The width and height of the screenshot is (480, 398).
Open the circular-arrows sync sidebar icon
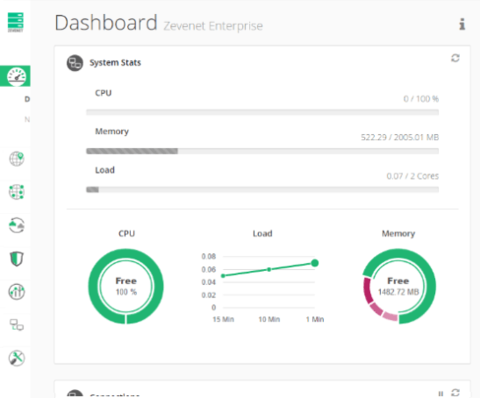(x=16, y=225)
